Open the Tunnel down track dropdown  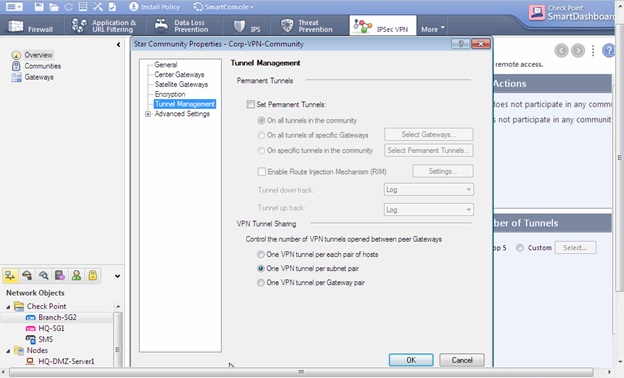click(429, 190)
